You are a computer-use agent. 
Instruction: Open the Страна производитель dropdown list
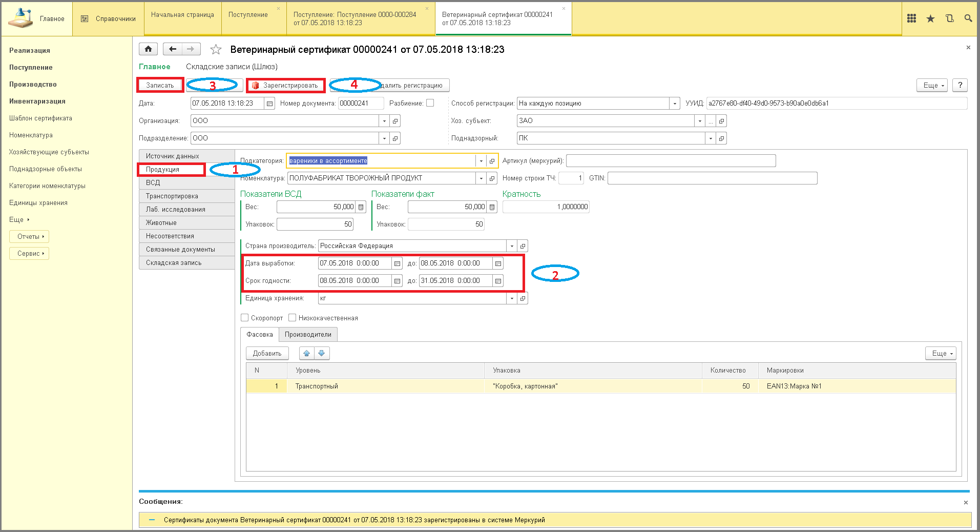pyautogui.click(x=511, y=246)
